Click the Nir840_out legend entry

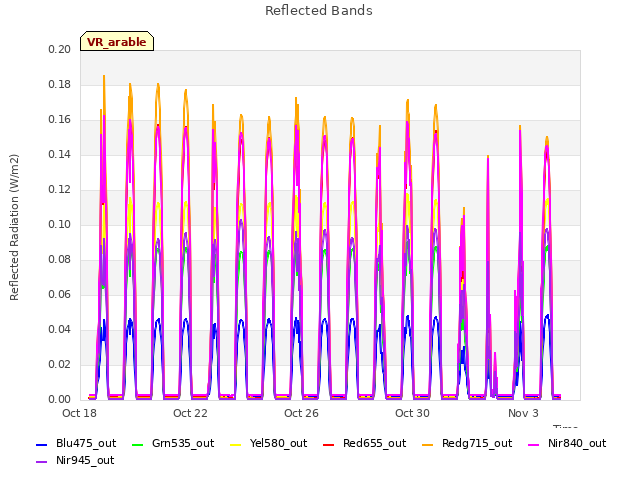pyautogui.click(x=567, y=443)
